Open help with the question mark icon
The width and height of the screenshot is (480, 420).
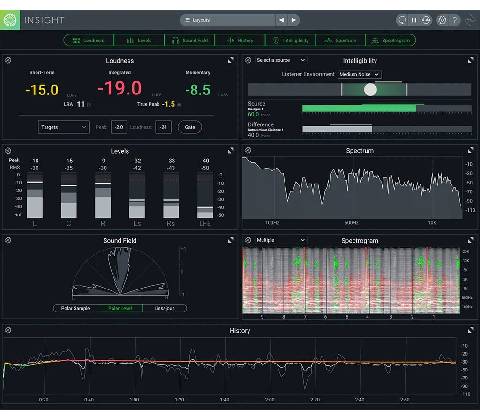[x=455, y=20]
